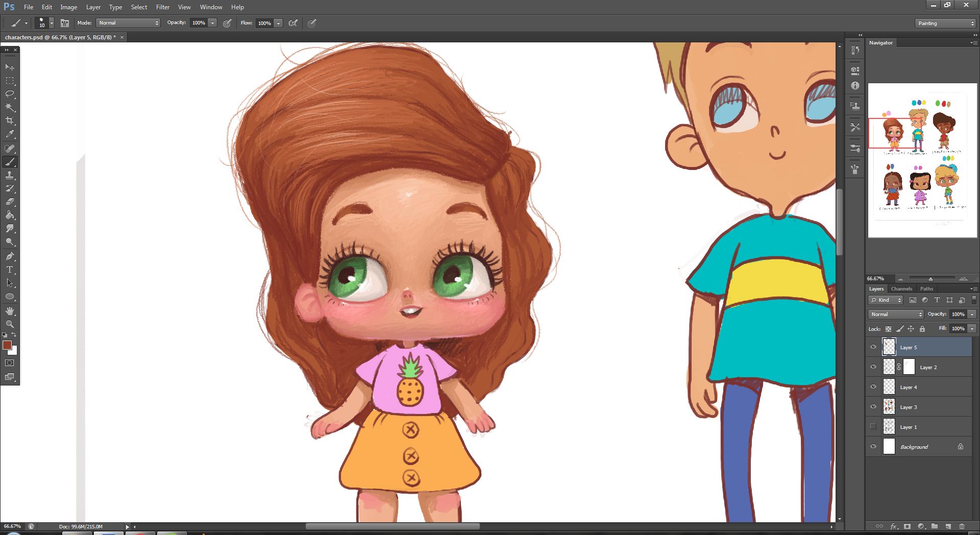Hide Layer 2 using its eye icon
The height and width of the screenshot is (535, 980).
pyautogui.click(x=873, y=367)
